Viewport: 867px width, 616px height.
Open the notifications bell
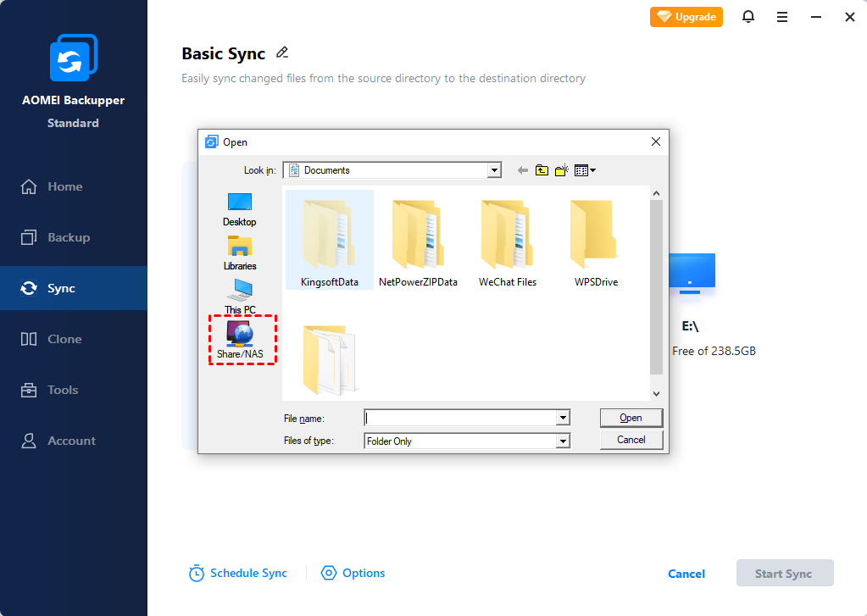click(748, 17)
